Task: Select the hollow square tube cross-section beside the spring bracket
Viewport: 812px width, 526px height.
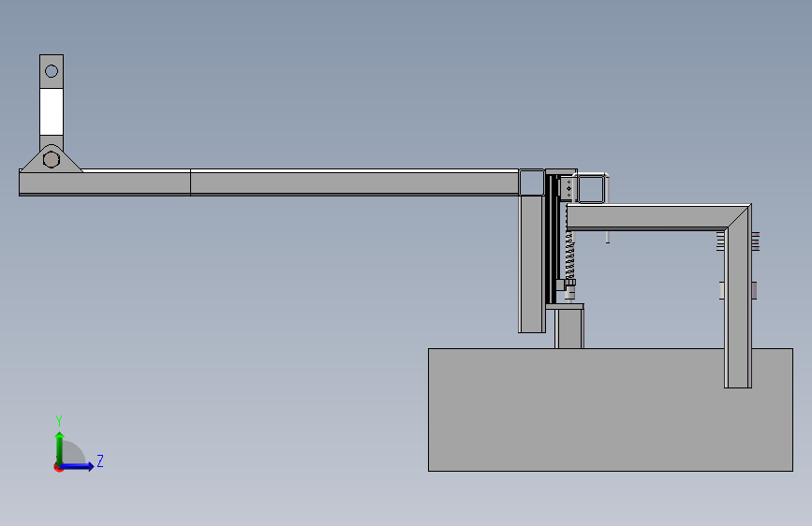Action: coord(591,188)
